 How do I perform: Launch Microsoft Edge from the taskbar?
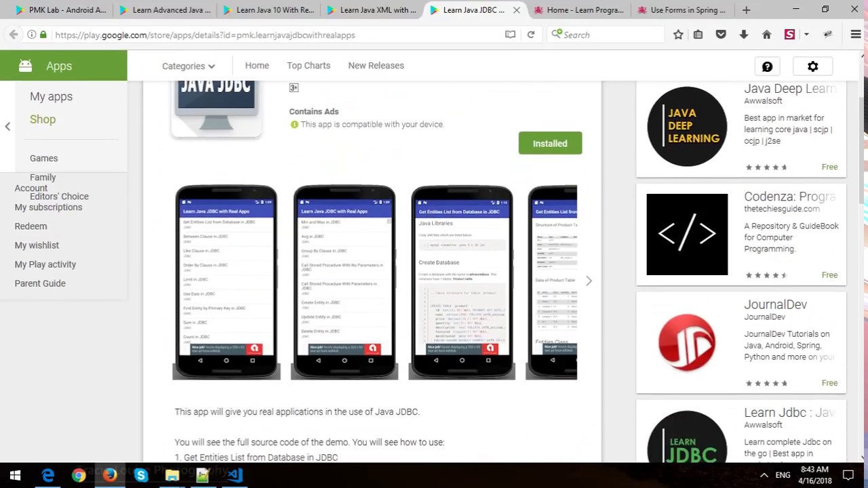[47, 475]
